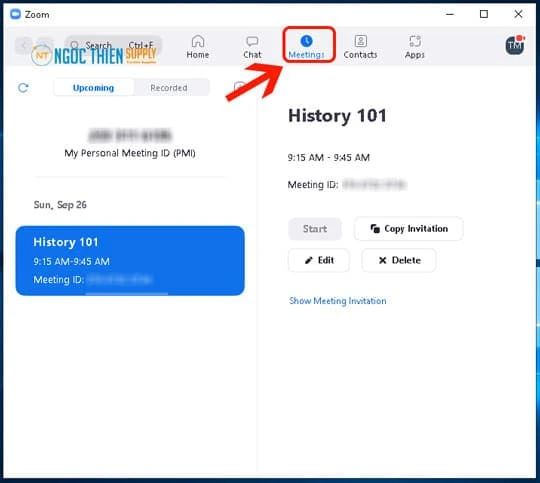Image resolution: width=540 pixels, height=483 pixels.
Task: Select the History 101 meeting card
Action: (x=130, y=260)
